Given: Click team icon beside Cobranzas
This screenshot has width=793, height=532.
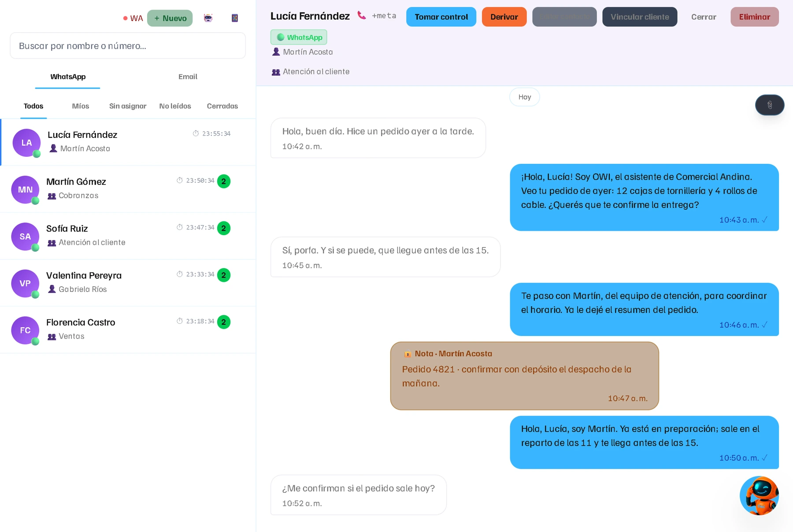Looking at the screenshot, I should click(52, 196).
